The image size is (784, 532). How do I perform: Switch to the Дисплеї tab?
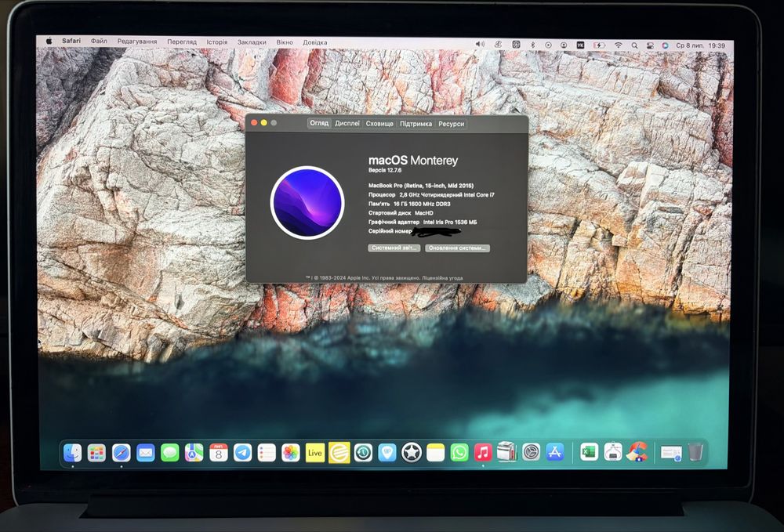point(347,123)
